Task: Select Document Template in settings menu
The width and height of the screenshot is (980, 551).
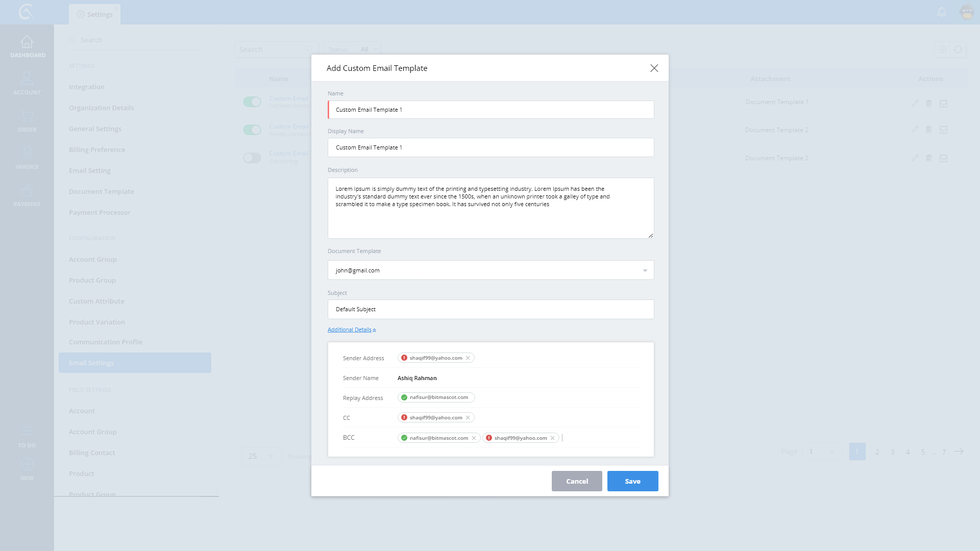Action: click(102, 192)
